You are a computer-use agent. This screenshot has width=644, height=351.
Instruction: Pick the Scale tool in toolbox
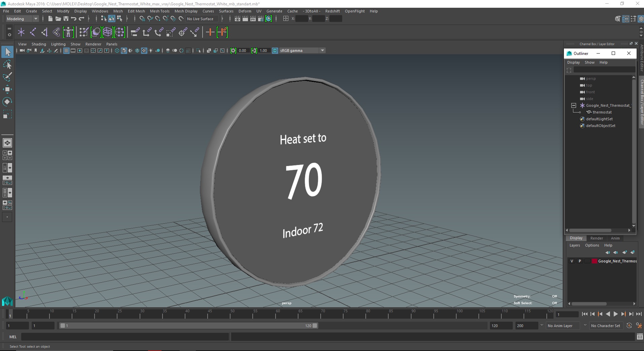(7, 114)
